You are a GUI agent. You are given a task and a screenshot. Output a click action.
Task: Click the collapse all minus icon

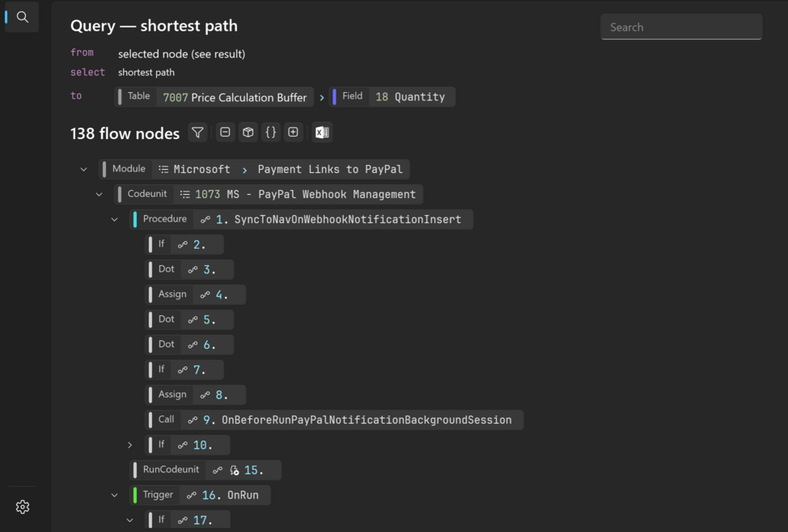pos(225,133)
